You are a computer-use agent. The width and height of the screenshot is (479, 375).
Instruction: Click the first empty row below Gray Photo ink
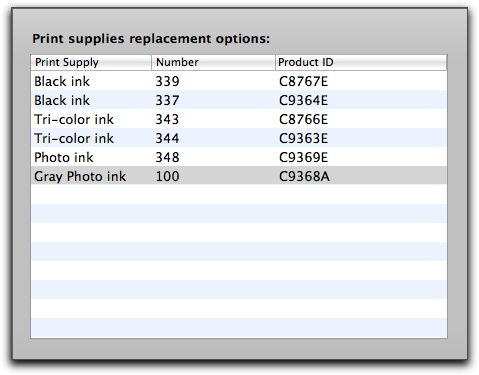[239, 194]
